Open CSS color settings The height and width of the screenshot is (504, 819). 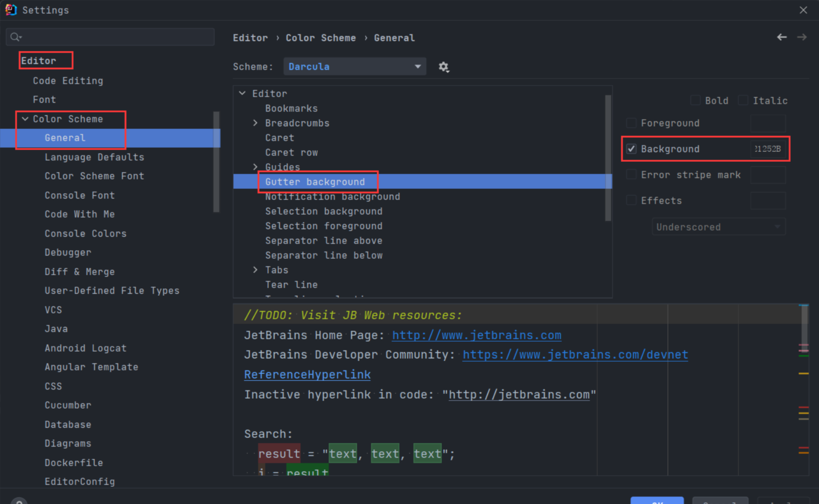(53, 386)
